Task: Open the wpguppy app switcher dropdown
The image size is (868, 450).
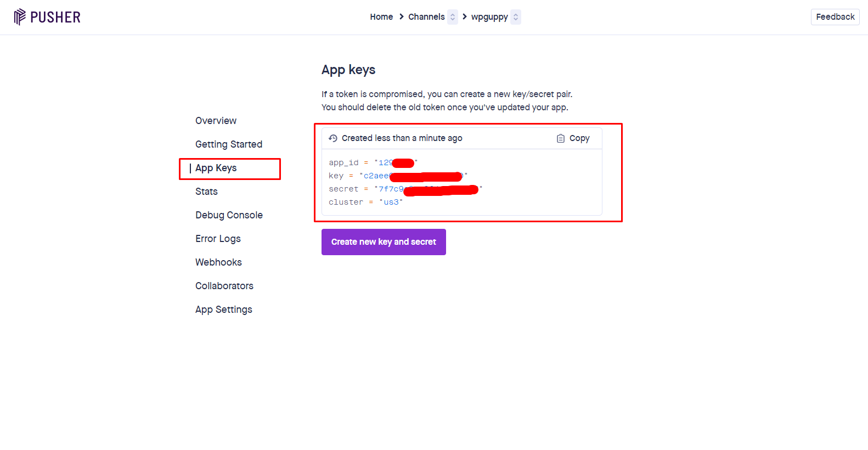Action: (516, 17)
